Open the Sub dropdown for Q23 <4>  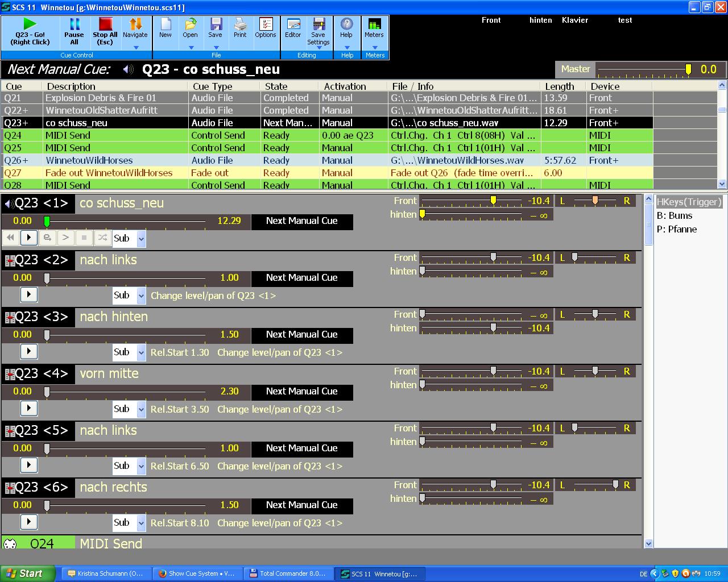click(x=141, y=409)
